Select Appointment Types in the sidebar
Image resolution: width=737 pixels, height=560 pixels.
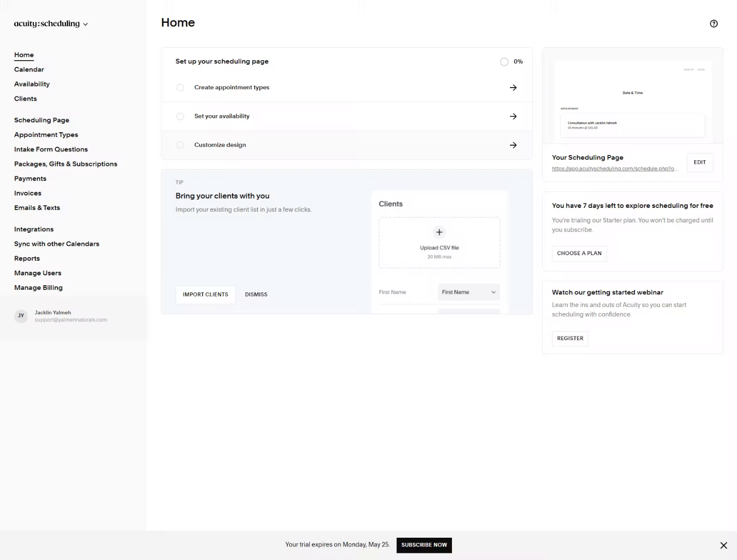(x=46, y=135)
